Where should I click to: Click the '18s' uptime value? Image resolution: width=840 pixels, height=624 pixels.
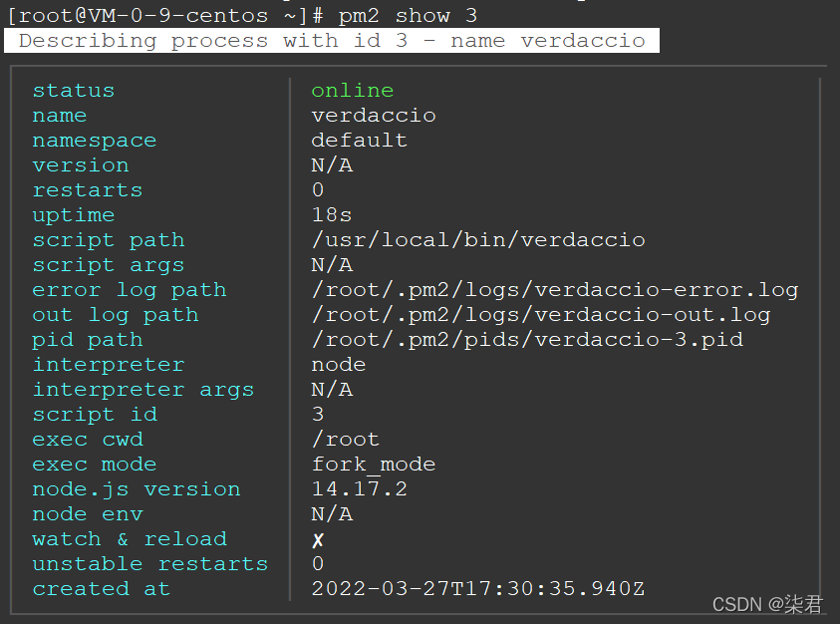(332, 215)
